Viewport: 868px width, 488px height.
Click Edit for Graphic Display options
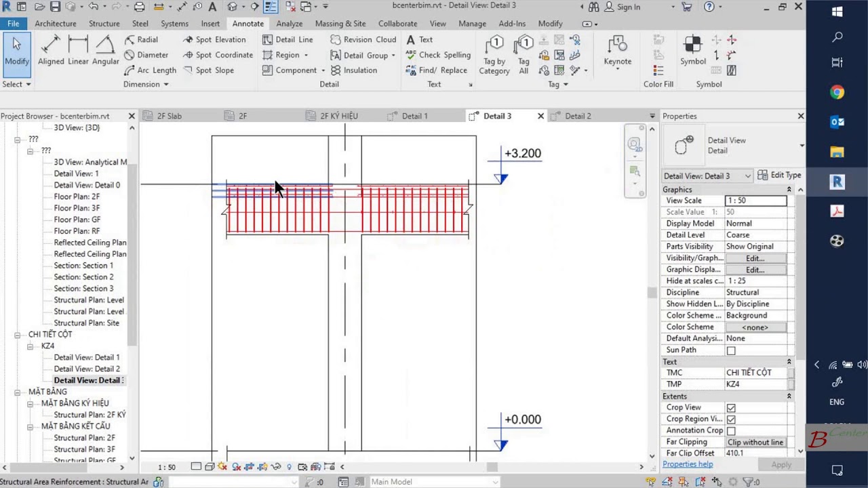click(x=755, y=270)
